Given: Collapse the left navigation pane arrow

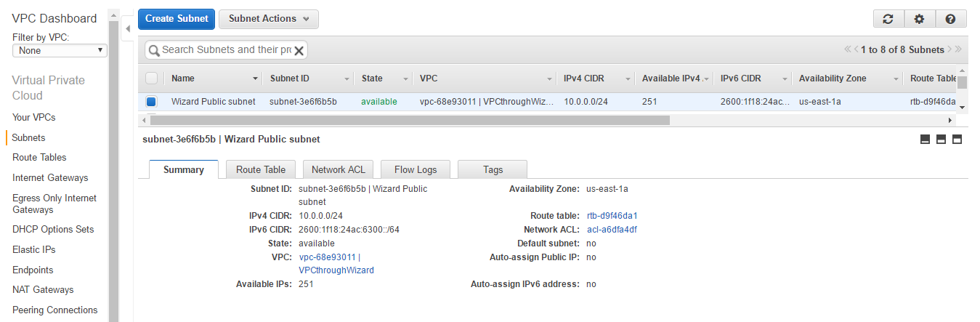Looking at the screenshot, I should coord(128,29).
